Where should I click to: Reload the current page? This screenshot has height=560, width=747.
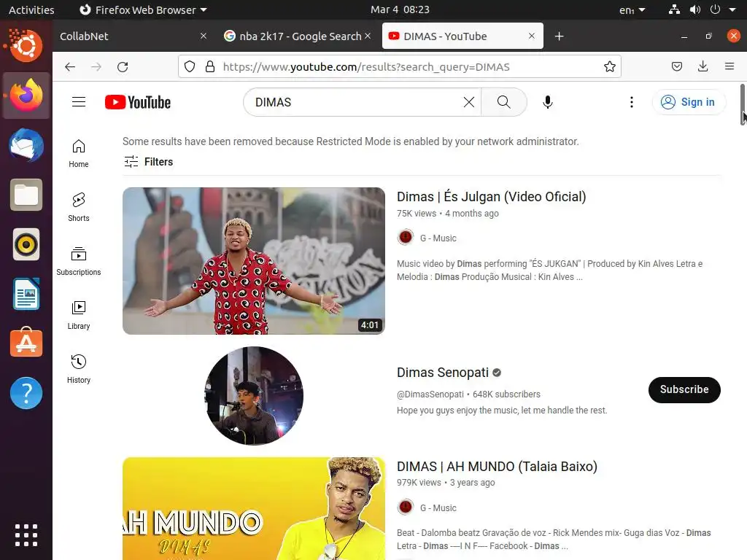123,66
